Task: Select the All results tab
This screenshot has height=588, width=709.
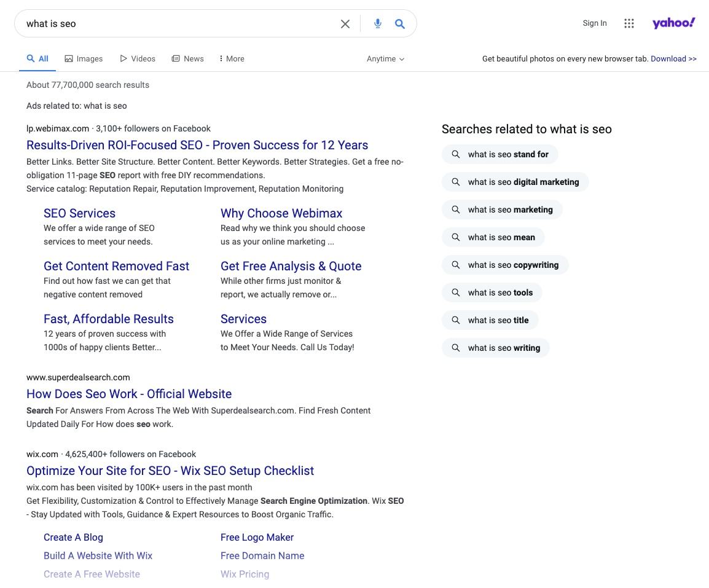Action: pyautogui.click(x=37, y=59)
